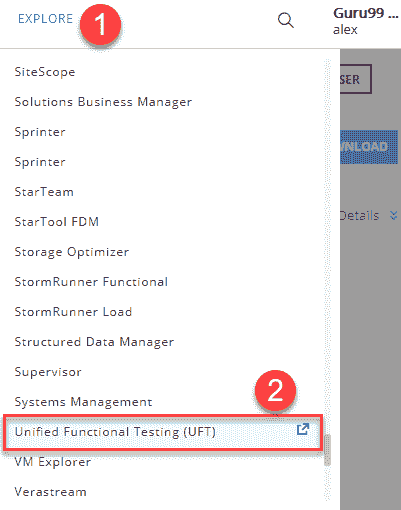The image size is (401, 510).
Task: Choose Storage Optimizer
Action: 72,252
